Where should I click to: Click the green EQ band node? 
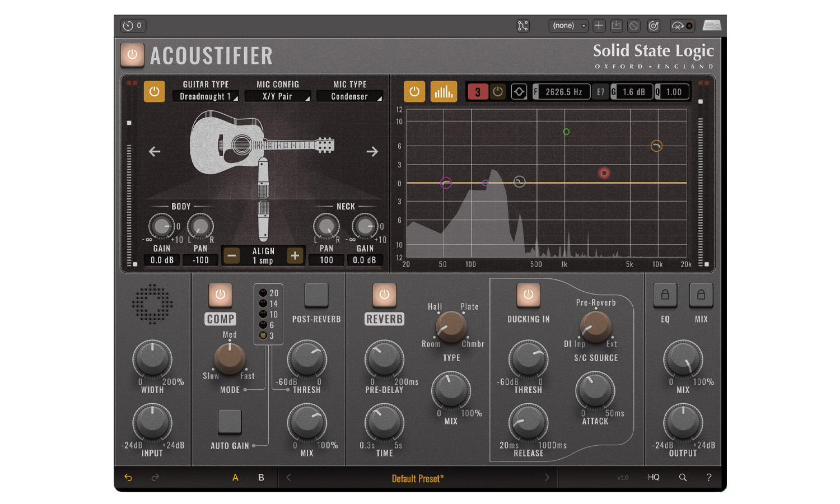click(566, 132)
